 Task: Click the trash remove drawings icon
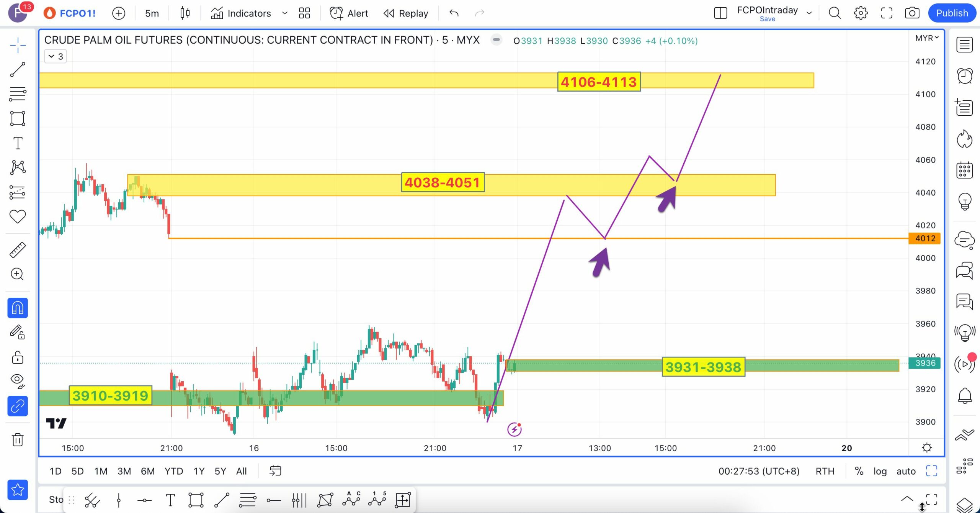pyautogui.click(x=18, y=439)
